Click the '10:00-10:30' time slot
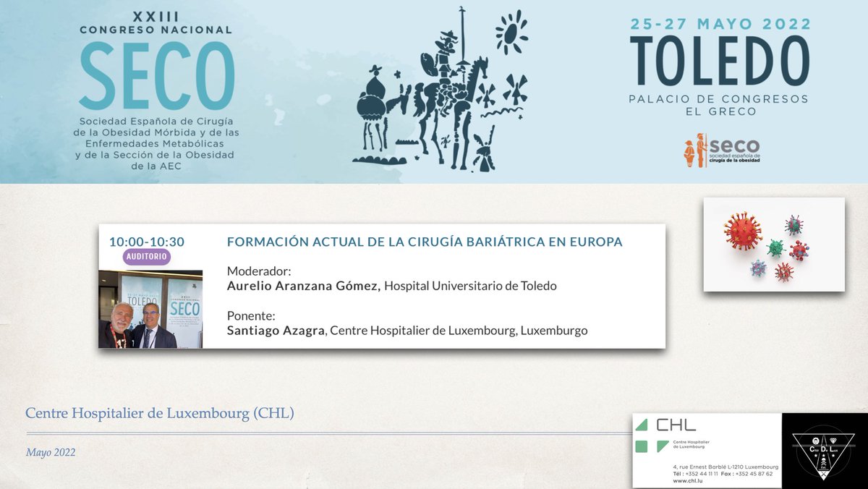The width and height of the screenshot is (868, 489). click(x=147, y=242)
